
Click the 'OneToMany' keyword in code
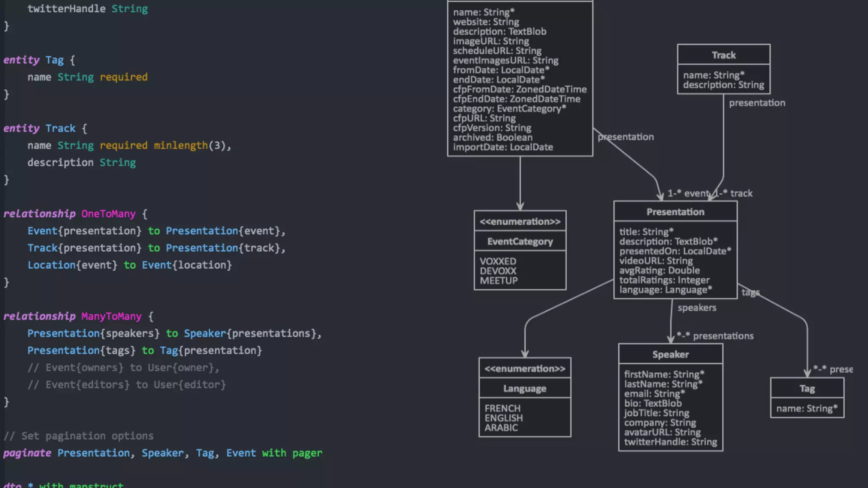pos(108,214)
